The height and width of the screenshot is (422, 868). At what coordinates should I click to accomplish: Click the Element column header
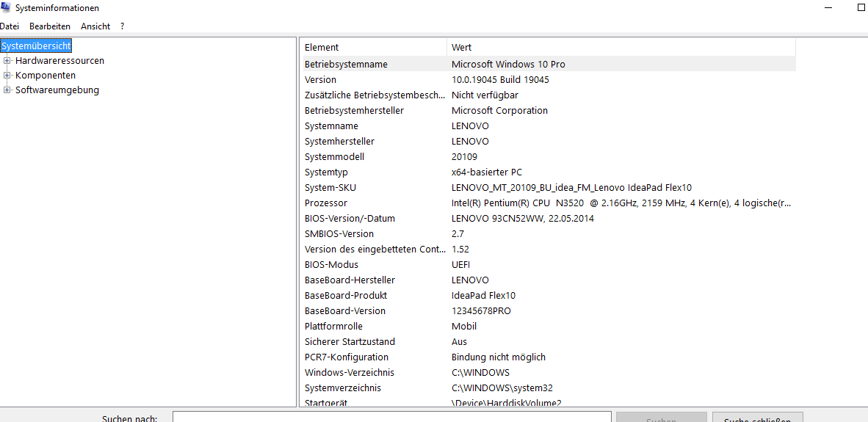click(375, 48)
